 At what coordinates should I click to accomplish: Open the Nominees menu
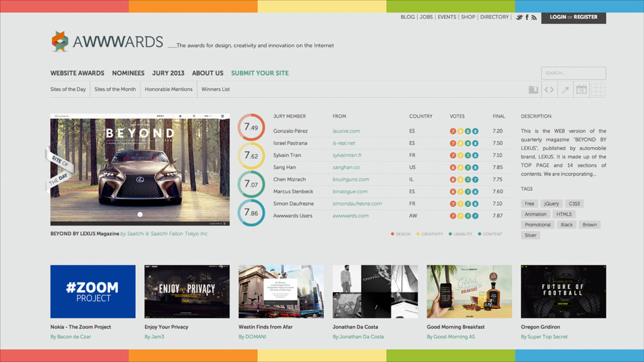pos(128,73)
